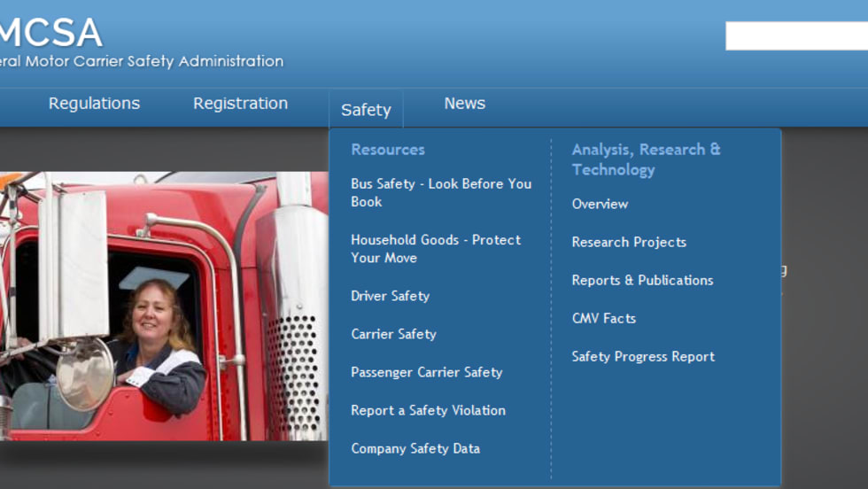Screen dimensions: 868x489
Task: View Research Projects
Action: [629, 242]
